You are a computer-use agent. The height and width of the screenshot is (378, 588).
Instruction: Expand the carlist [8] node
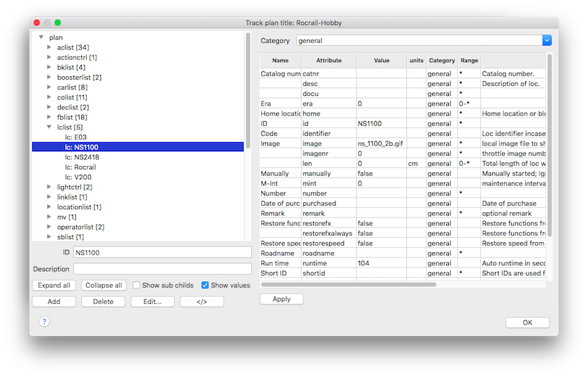click(x=49, y=87)
